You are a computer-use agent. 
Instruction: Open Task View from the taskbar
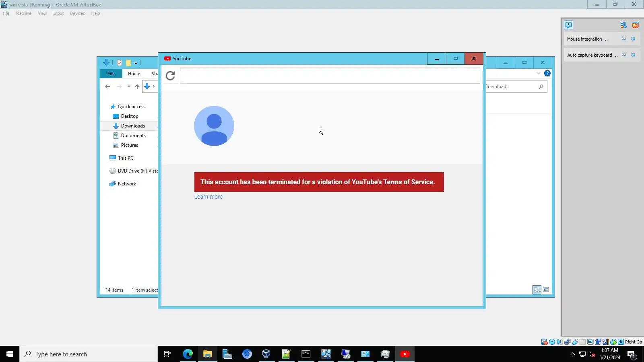coord(167,354)
